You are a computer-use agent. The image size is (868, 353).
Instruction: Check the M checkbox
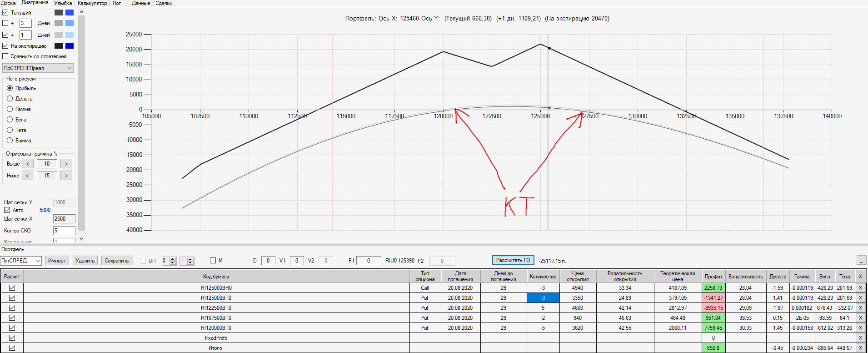(213, 261)
